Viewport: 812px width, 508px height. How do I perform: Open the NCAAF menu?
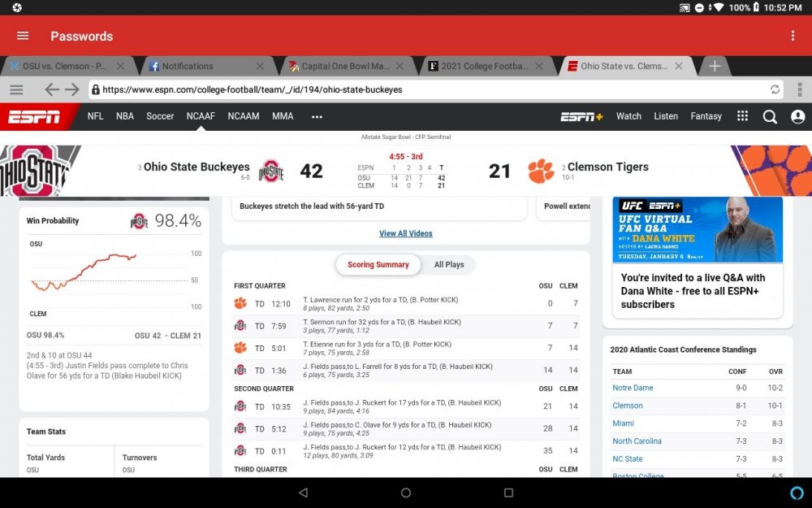[201, 116]
